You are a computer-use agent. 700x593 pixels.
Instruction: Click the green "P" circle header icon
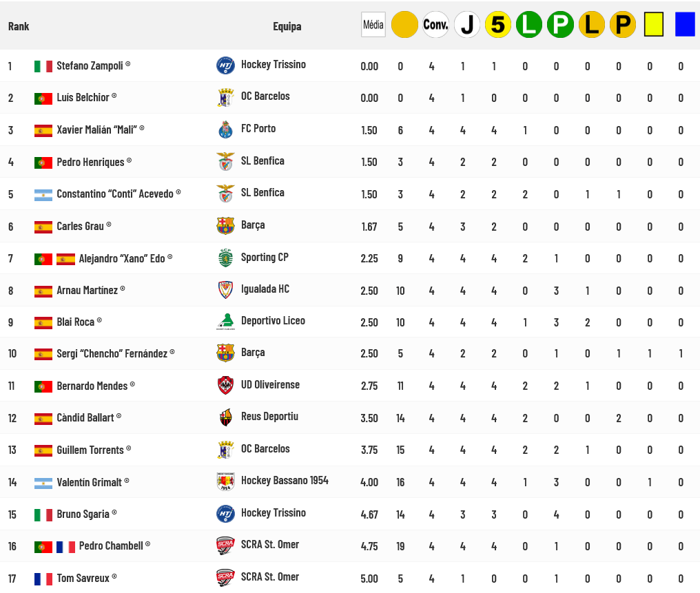560,25
